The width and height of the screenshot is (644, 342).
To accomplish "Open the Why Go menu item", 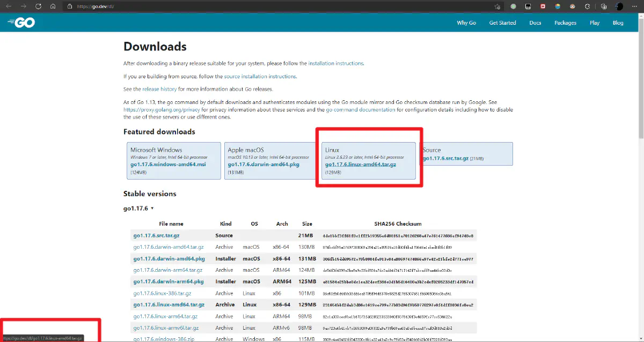I will pyautogui.click(x=466, y=23).
